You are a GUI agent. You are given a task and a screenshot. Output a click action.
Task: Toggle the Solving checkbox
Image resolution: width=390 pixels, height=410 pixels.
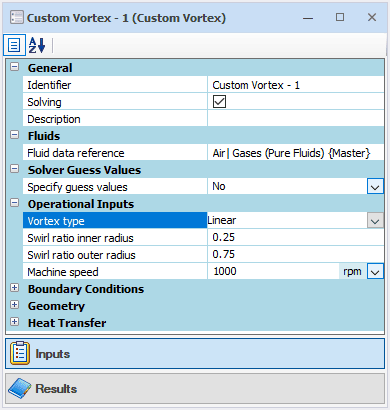219,102
